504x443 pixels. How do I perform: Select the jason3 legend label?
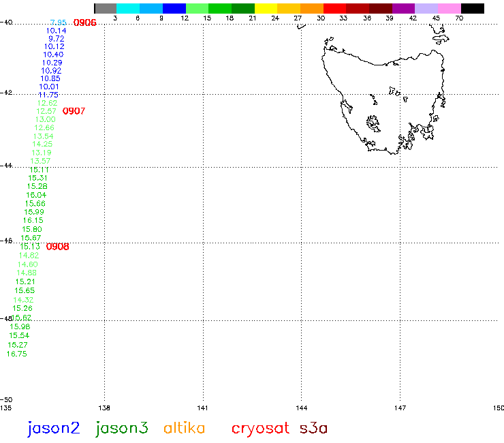[x=122, y=429]
